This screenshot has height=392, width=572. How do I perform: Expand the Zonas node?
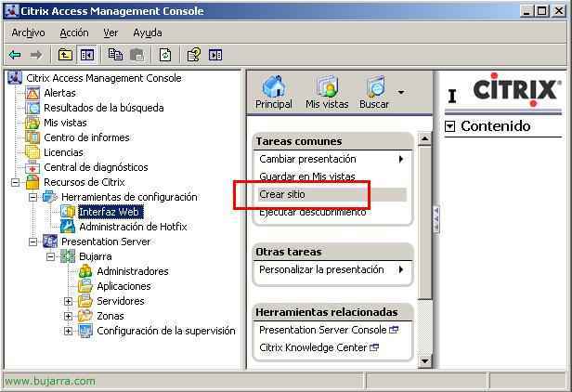(x=68, y=316)
